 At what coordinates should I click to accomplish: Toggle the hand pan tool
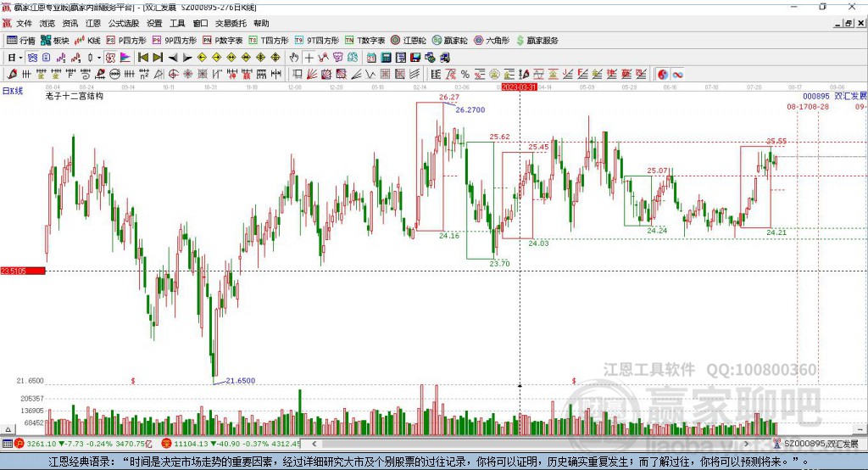(x=294, y=58)
